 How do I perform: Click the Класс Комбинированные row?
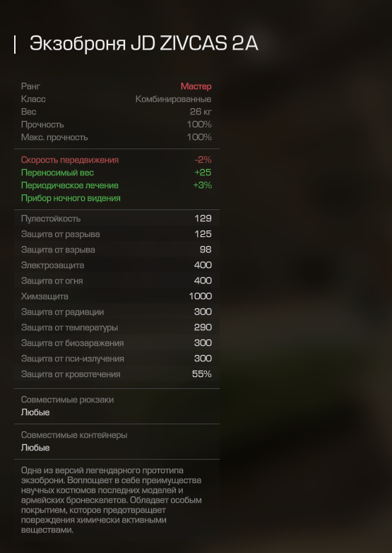pos(117,99)
